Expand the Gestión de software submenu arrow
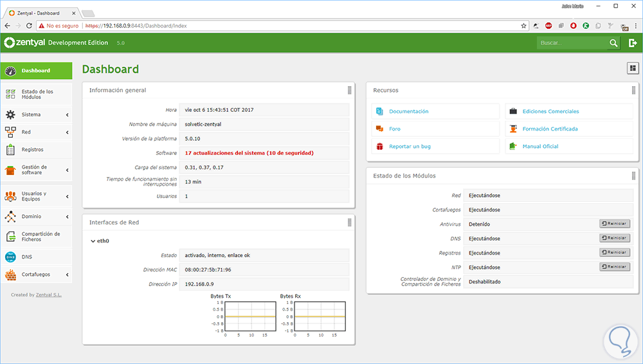This screenshot has width=643, height=364. (68, 170)
